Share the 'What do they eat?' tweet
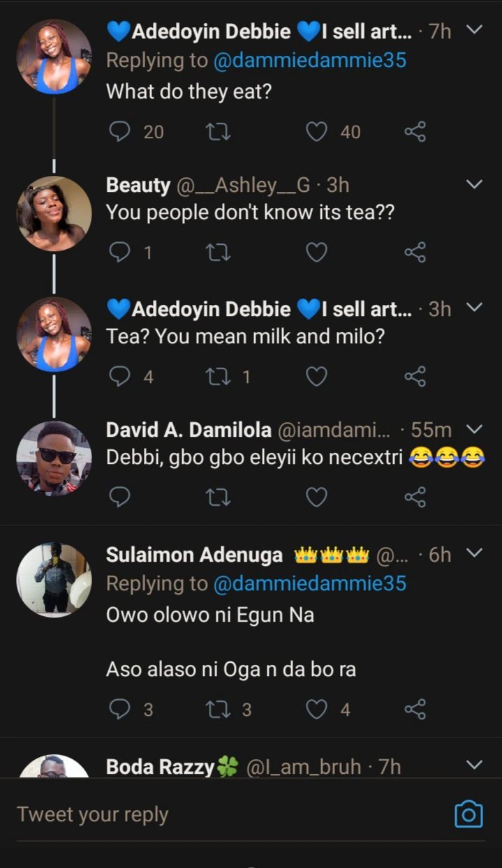The width and height of the screenshot is (502, 868). tap(415, 131)
